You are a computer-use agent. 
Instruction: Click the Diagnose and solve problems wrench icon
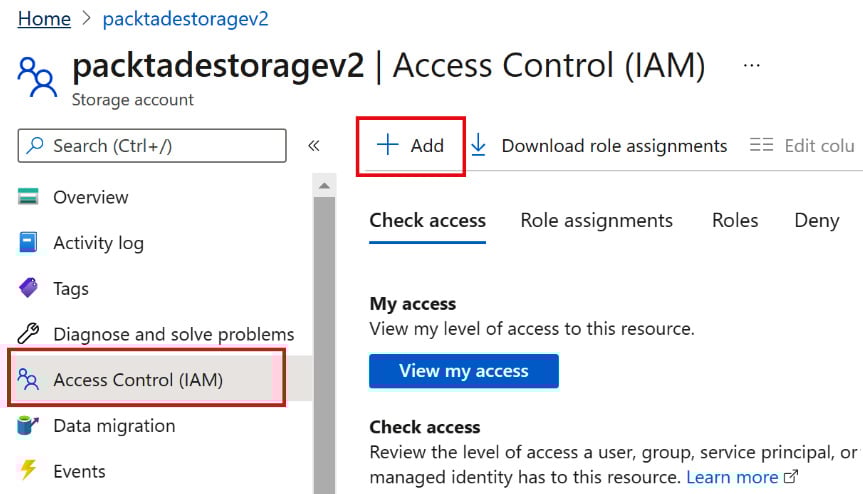28,334
